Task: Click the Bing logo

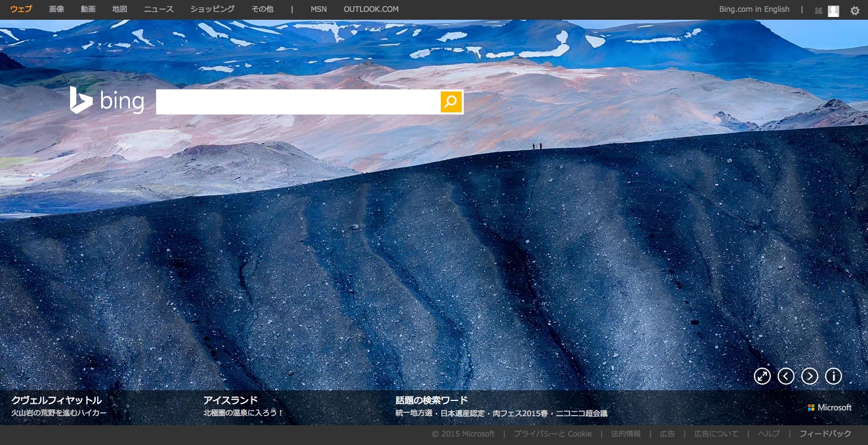Action: click(107, 101)
